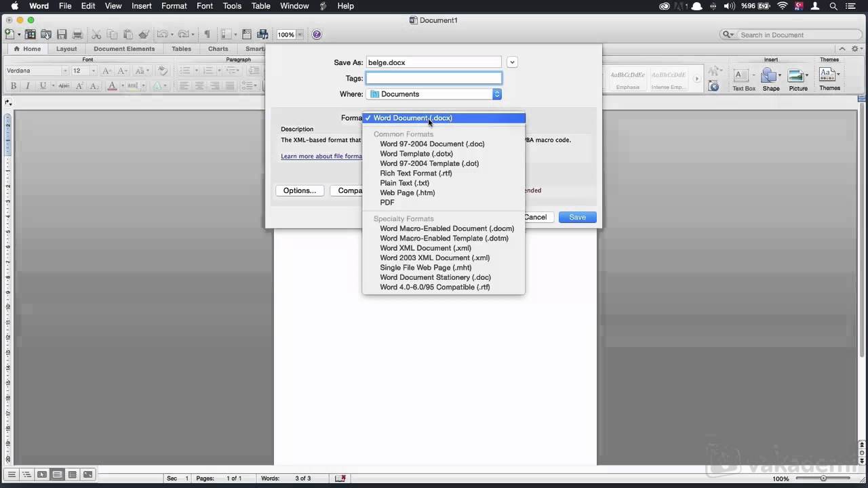The image size is (868, 488).
Task: Toggle Italic formatting button
Action: click(x=28, y=85)
